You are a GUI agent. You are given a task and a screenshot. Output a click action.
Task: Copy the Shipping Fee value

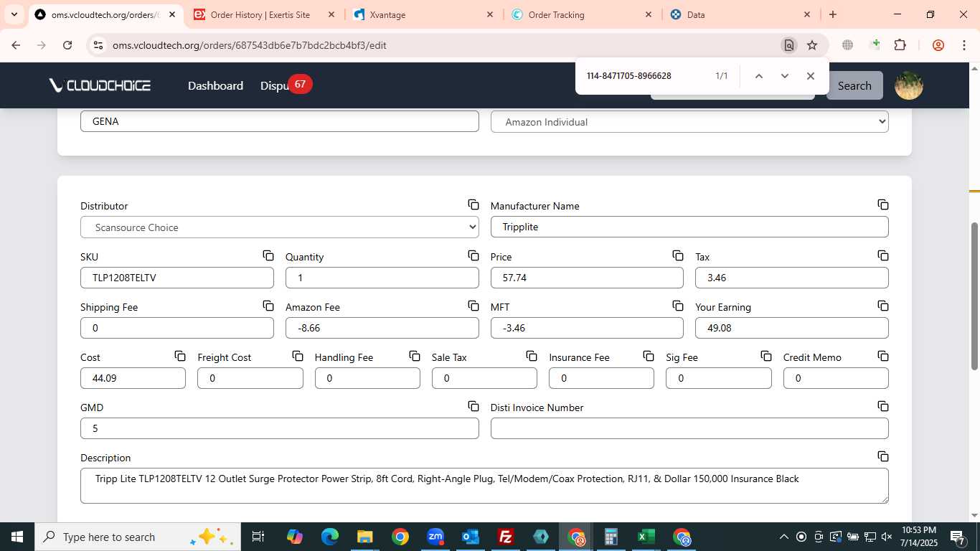click(268, 306)
